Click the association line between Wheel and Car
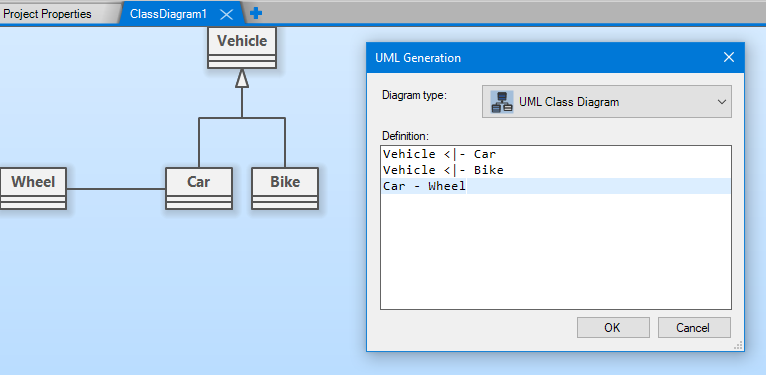The width and height of the screenshot is (766, 375). pyautogui.click(x=116, y=188)
